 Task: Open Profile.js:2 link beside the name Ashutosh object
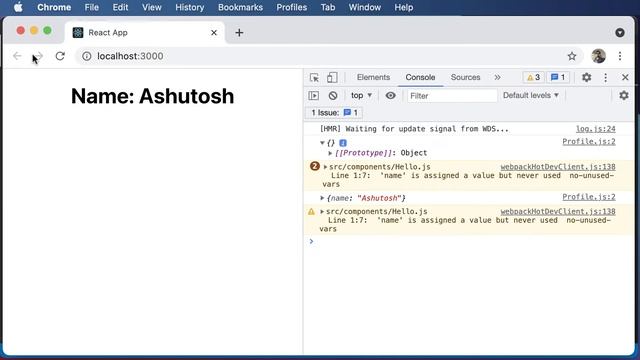point(589,197)
